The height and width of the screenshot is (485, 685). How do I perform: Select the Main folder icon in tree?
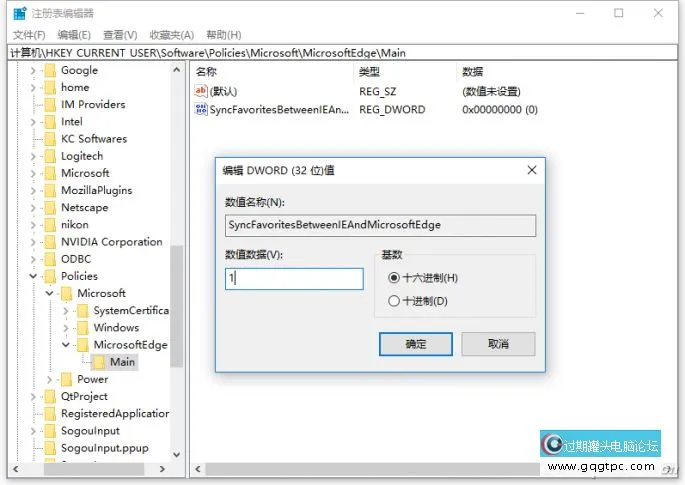100,362
